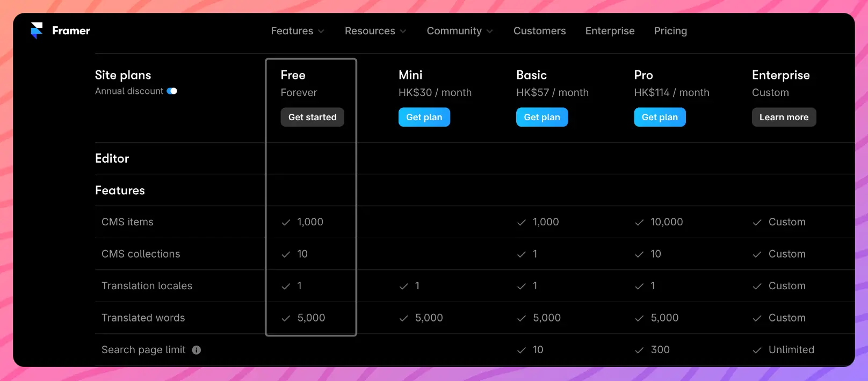This screenshot has height=381, width=868.
Task: Expand the Features dropdown in navigation
Action: click(297, 31)
